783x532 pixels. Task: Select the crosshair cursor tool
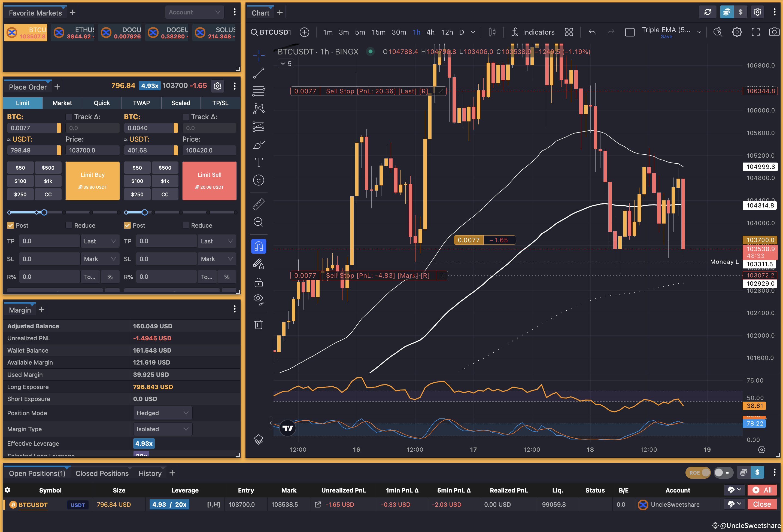click(259, 55)
